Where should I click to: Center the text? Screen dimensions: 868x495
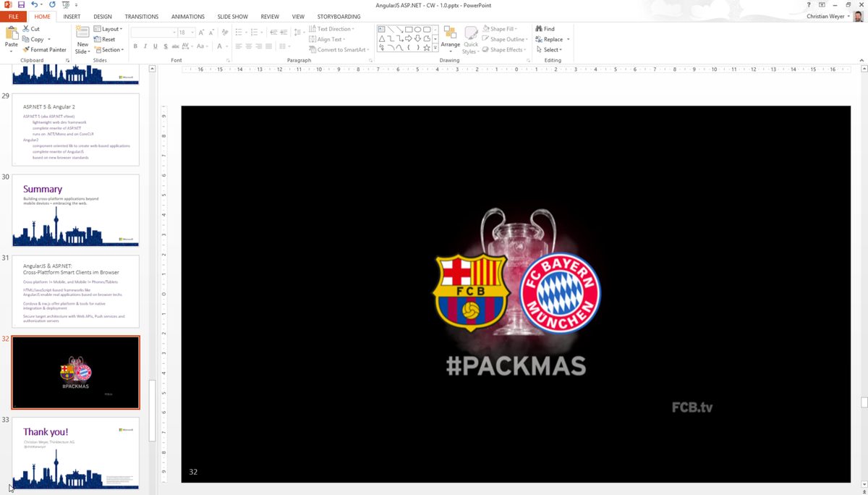pos(249,46)
